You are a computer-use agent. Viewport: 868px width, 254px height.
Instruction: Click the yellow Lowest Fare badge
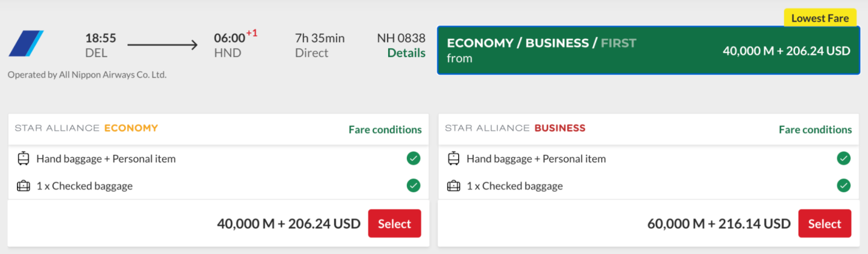[x=819, y=18]
